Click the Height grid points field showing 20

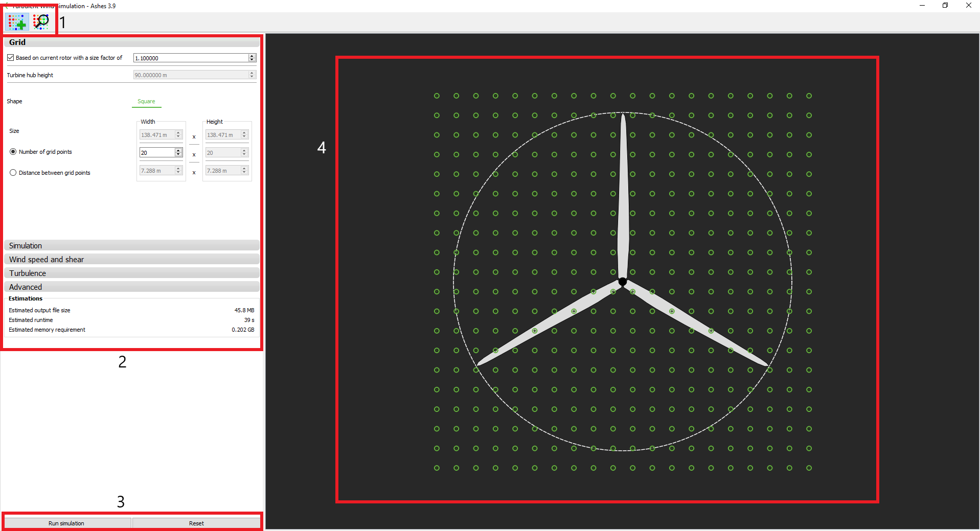[x=226, y=153]
